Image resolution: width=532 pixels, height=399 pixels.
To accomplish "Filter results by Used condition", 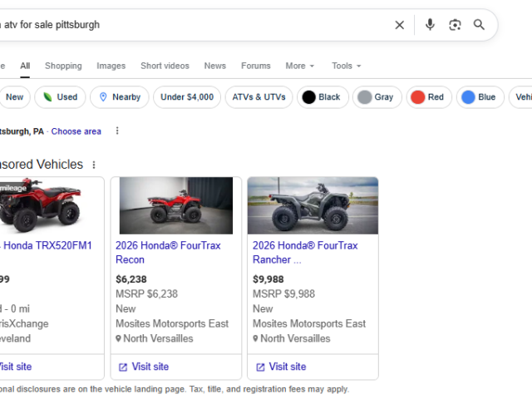I will click(60, 97).
